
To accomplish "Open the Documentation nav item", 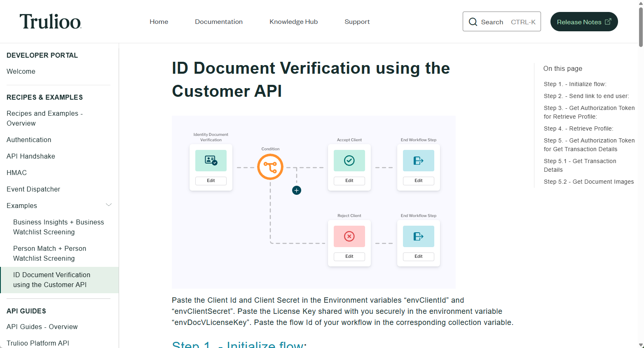I will tap(219, 22).
